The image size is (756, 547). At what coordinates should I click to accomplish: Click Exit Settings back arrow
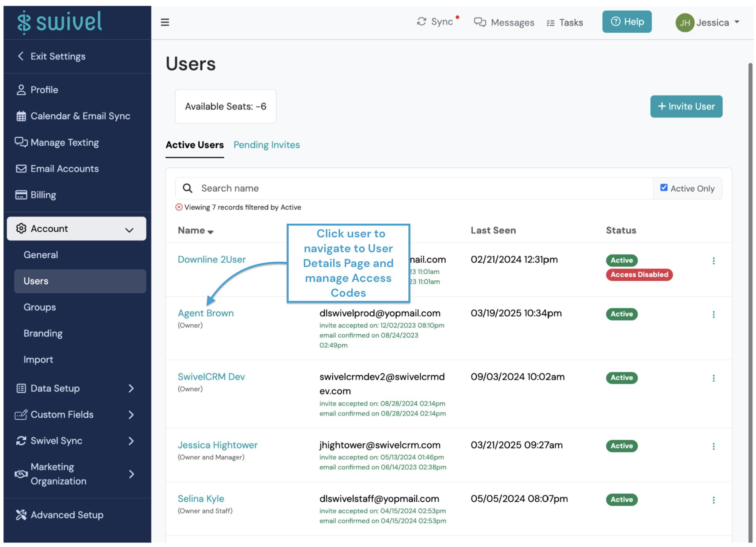tap(21, 56)
